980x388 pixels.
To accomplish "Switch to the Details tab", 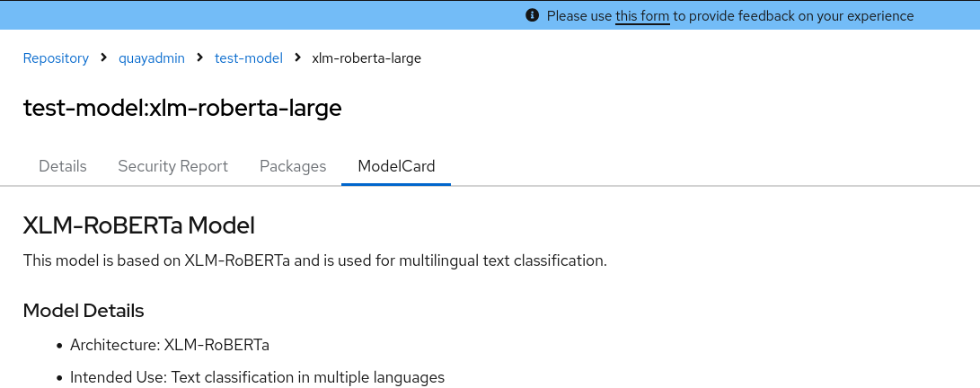I will [63, 166].
